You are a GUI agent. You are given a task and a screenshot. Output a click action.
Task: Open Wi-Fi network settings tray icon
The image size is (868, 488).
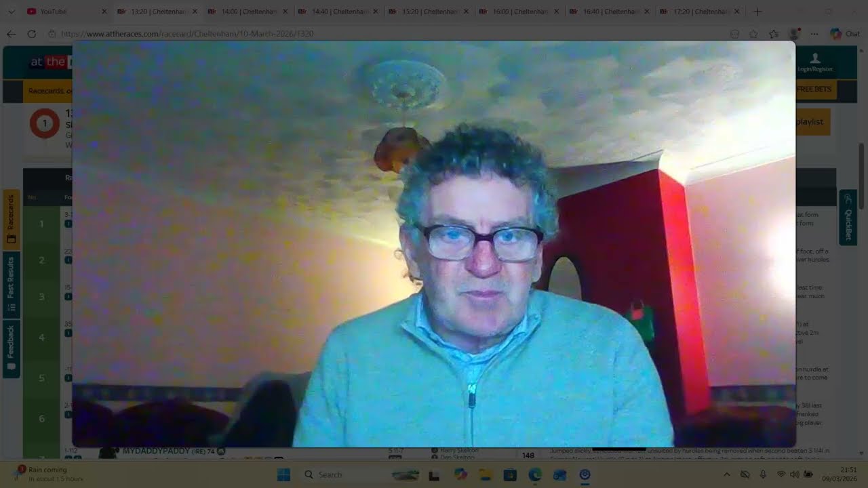781,474
